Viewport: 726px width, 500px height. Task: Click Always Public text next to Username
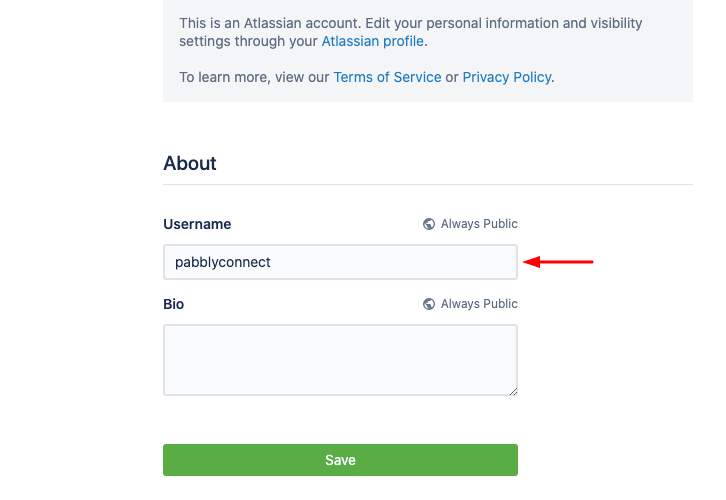click(x=479, y=224)
